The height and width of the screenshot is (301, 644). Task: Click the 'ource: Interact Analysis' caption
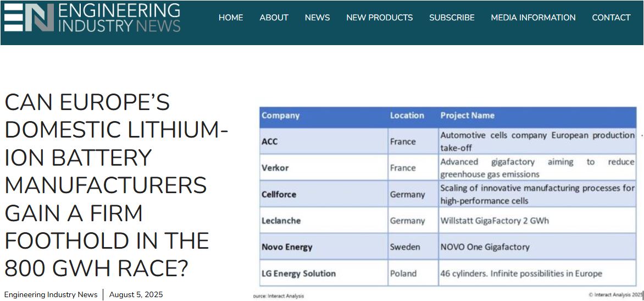coord(278,295)
